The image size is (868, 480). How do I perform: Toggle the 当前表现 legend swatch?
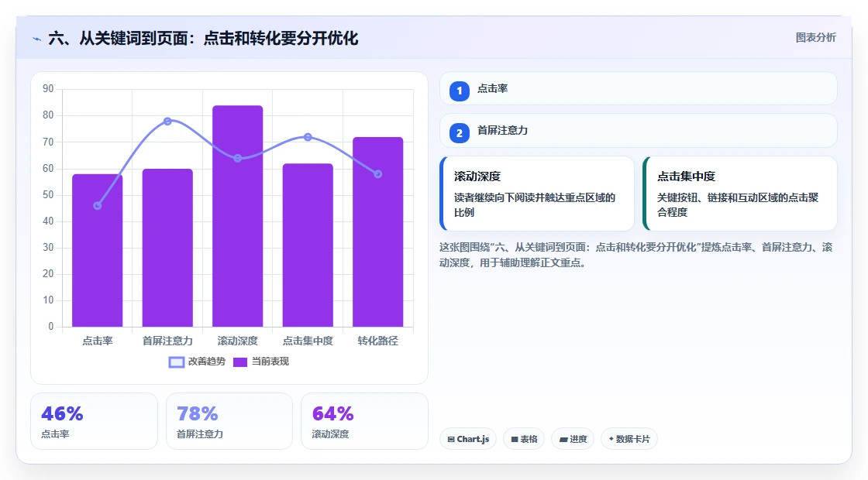[240, 362]
